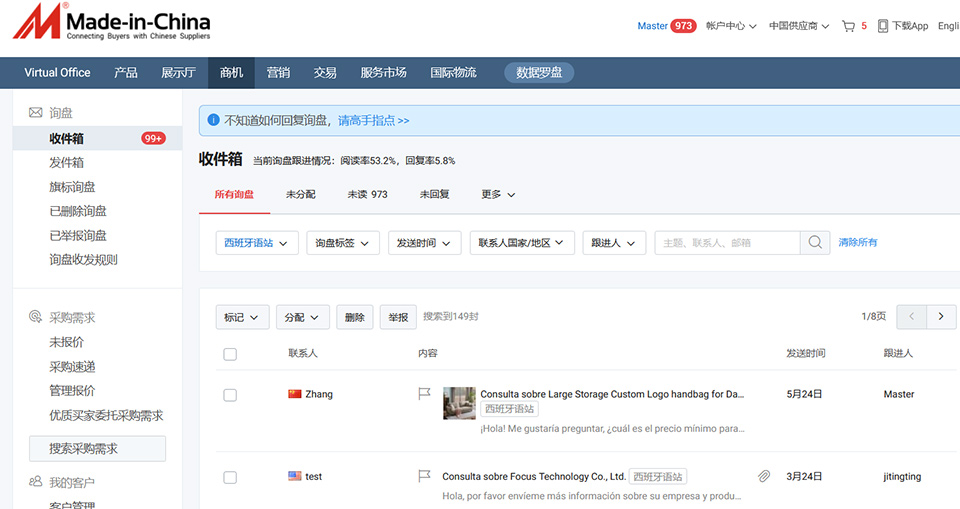Open the handbag inquiry product thumbnail

click(x=459, y=402)
